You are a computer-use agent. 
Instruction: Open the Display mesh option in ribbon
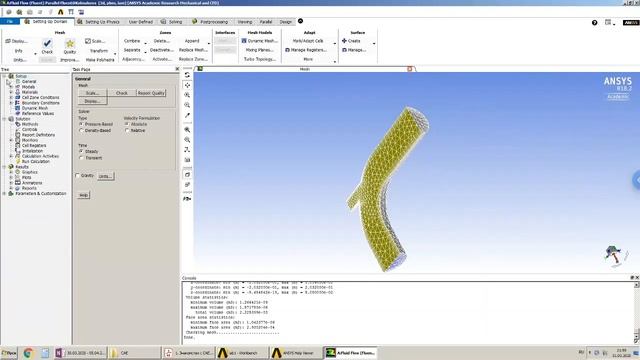pyautogui.click(x=17, y=41)
